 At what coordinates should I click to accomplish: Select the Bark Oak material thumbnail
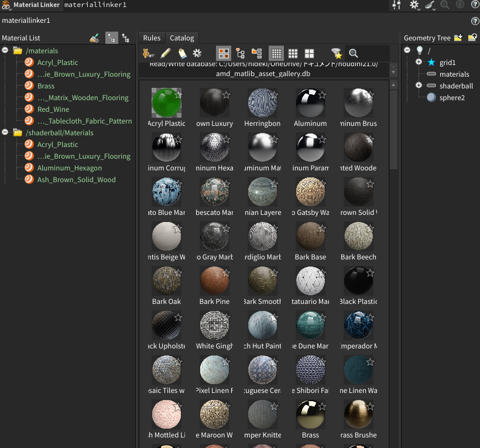166,281
